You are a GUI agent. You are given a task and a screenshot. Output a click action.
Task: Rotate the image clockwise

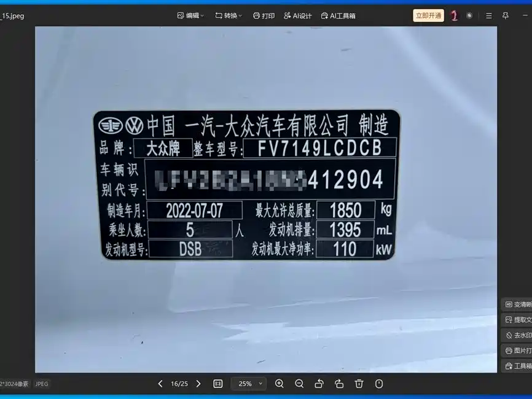(x=339, y=384)
